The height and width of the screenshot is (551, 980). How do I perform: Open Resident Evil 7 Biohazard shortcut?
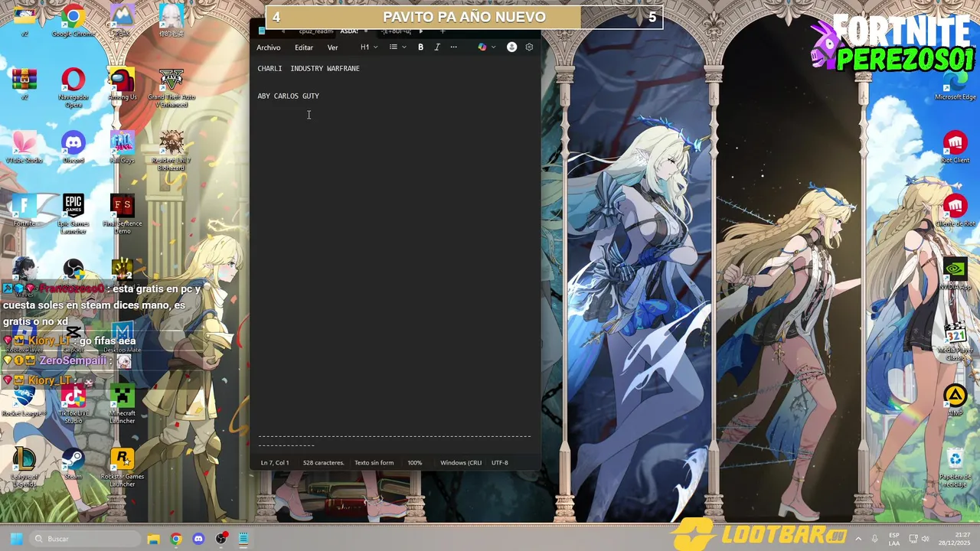click(171, 151)
